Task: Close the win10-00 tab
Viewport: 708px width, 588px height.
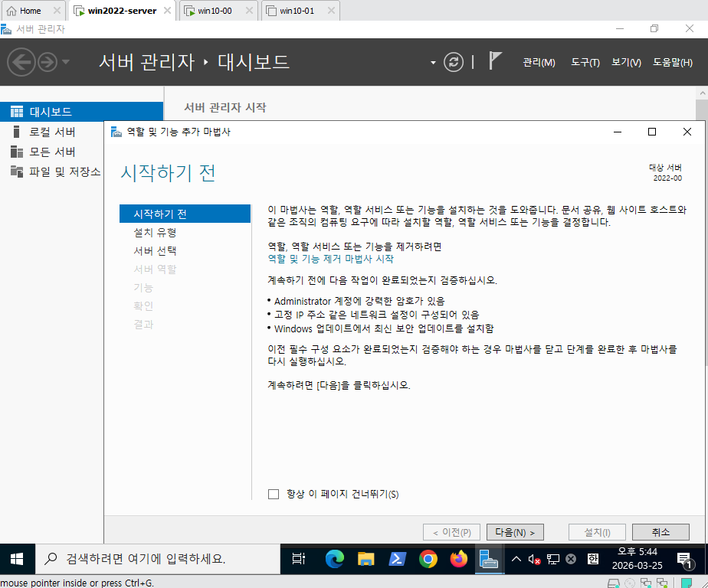Action: (249, 11)
